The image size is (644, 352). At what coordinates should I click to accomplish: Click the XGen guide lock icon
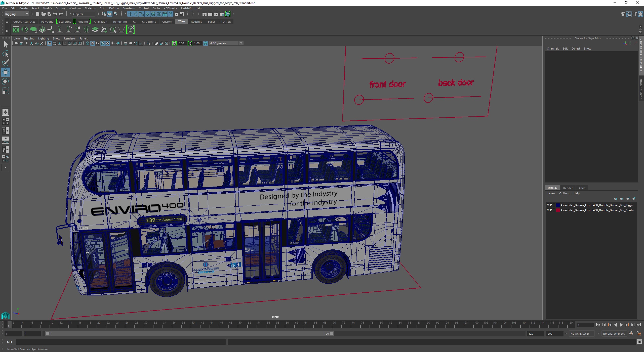77,30
